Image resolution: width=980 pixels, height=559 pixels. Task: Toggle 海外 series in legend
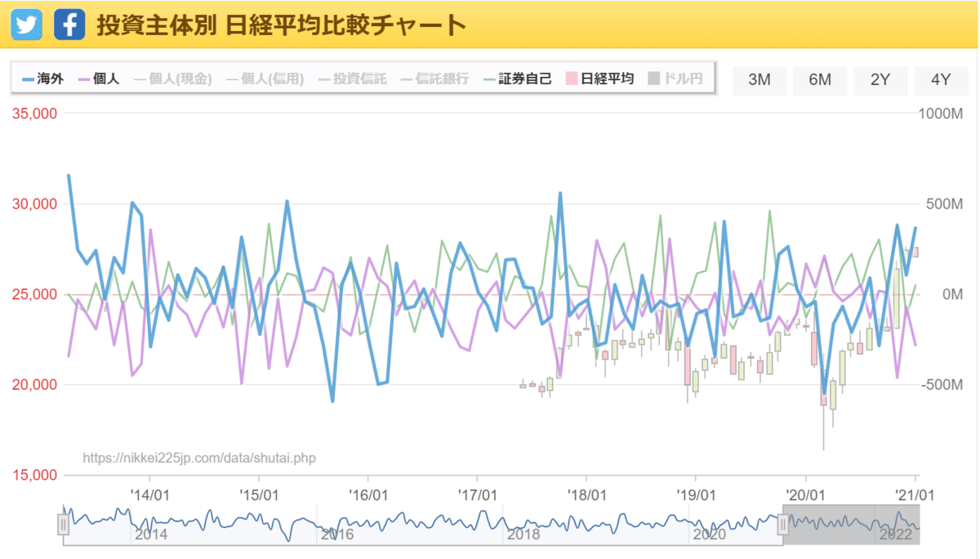(44, 79)
